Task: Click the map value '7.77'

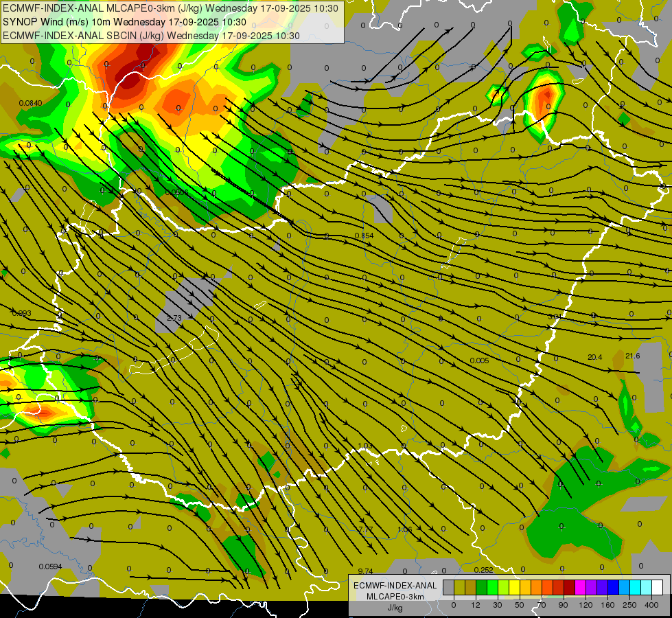Action: click(x=366, y=529)
